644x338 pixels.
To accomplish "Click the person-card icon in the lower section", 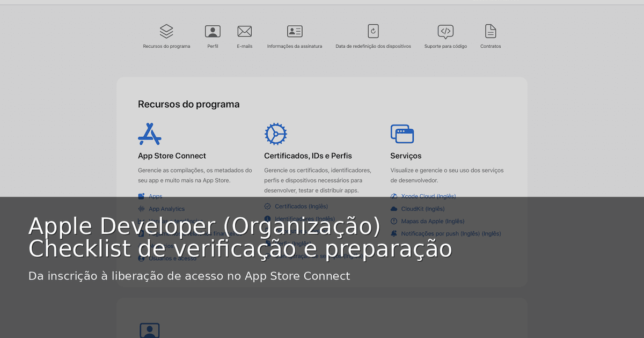I will (150, 330).
